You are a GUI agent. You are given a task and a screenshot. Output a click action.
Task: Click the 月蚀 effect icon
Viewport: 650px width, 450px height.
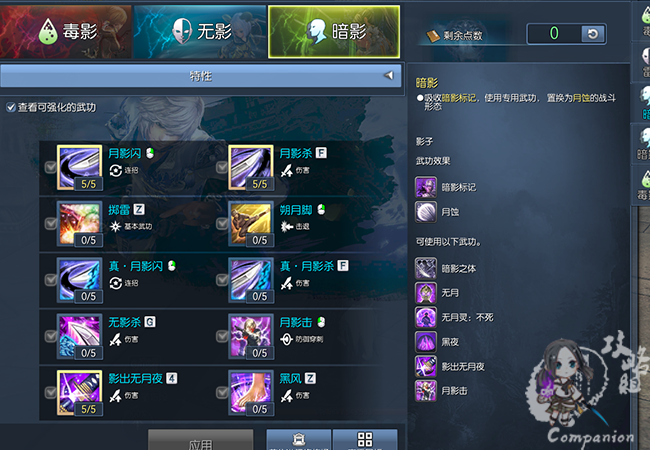coord(426,212)
